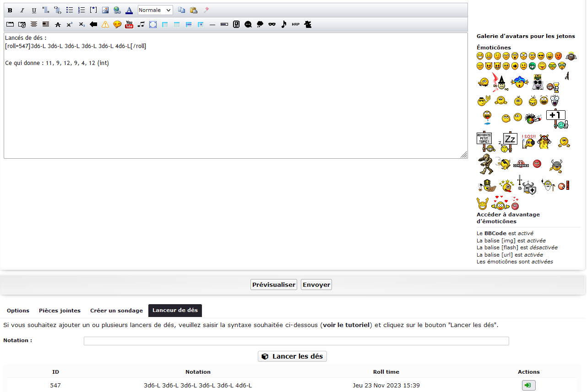Insert a warning triangle tag
587x392 pixels.
coord(105,24)
